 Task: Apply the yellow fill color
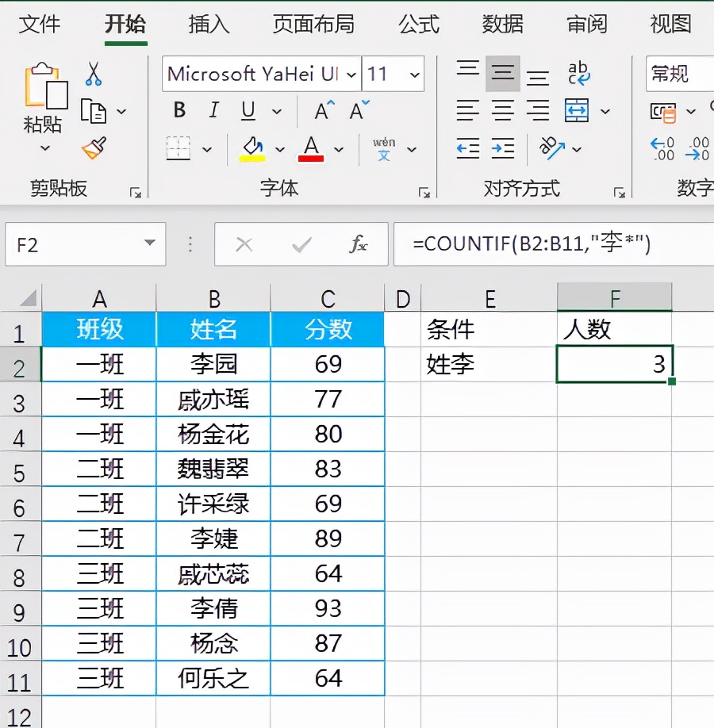(252, 148)
